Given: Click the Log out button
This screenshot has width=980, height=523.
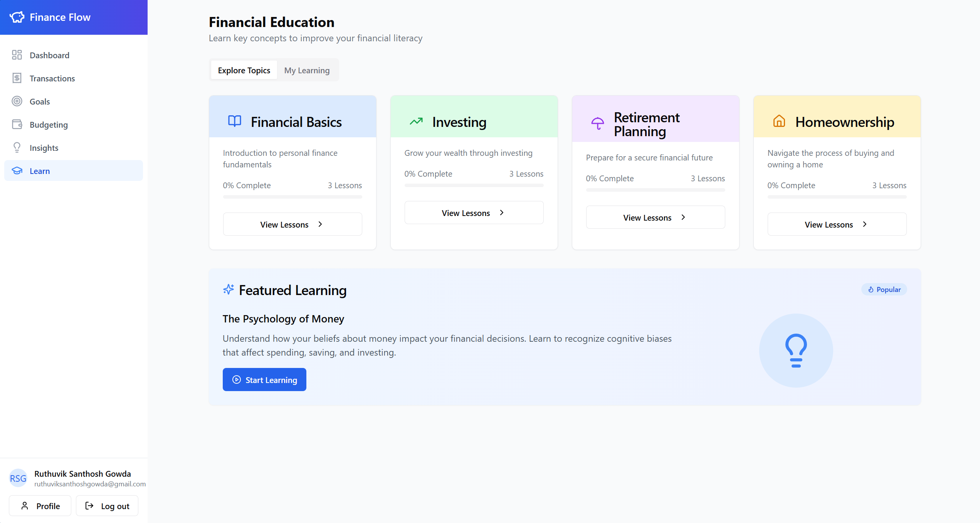Looking at the screenshot, I should pos(107,506).
